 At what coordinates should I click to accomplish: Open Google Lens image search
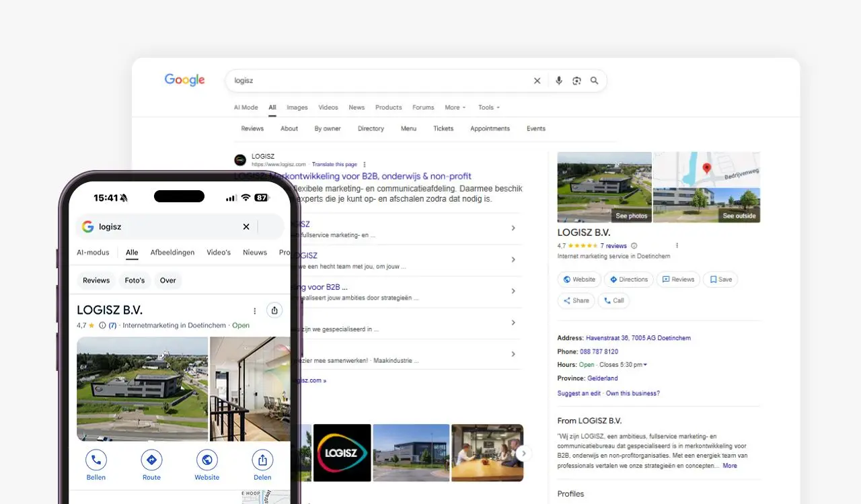[576, 80]
